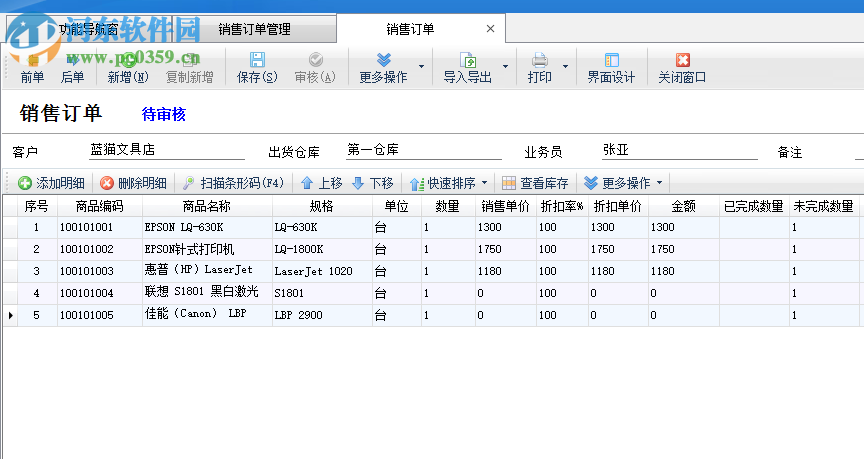Expand 快速排序 dropdown arrow
The height and width of the screenshot is (459, 864).
pyautogui.click(x=484, y=182)
